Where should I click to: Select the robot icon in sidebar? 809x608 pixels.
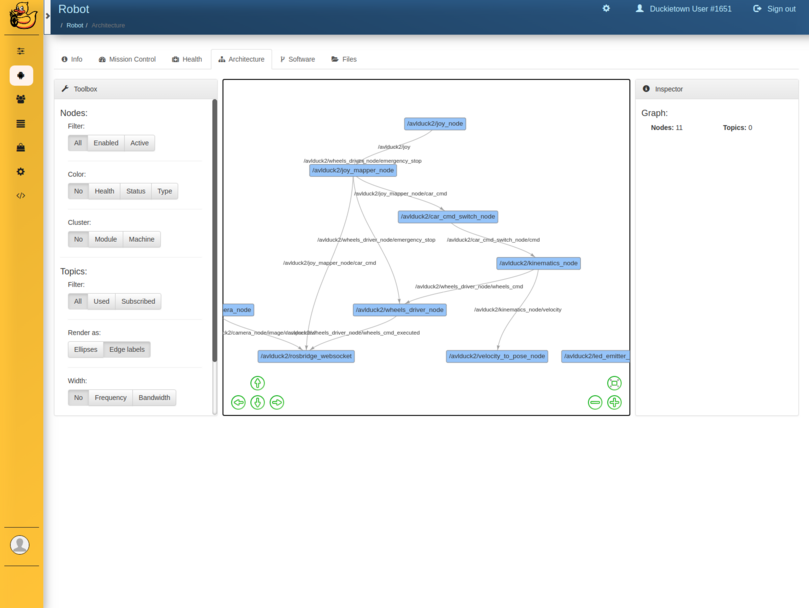click(21, 75)
